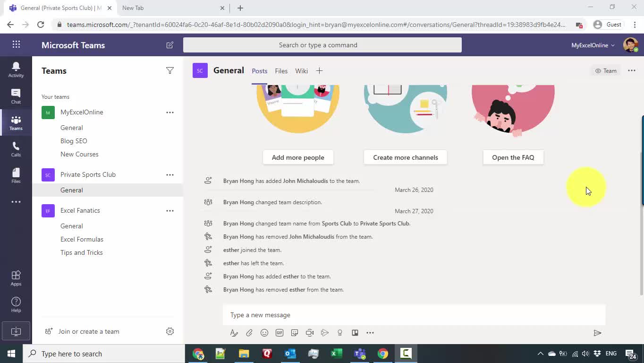Open the teams filter funnel
Image resolution: width=644 pixels, height=363 pixels.
click(x=170, y=70)
